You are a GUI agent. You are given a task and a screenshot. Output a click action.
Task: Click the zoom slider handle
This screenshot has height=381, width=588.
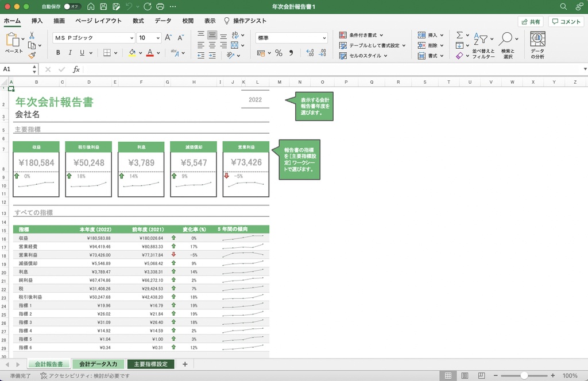click(524, 375)
